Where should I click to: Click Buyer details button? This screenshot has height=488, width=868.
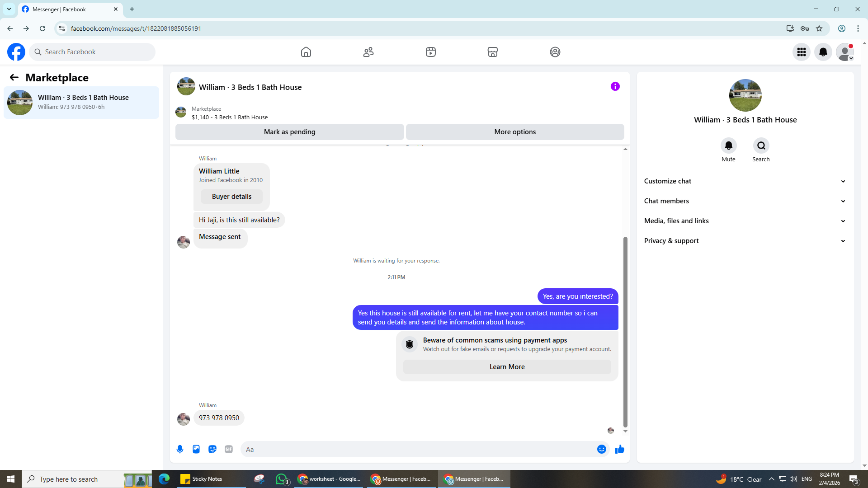(x=231, y=197)
